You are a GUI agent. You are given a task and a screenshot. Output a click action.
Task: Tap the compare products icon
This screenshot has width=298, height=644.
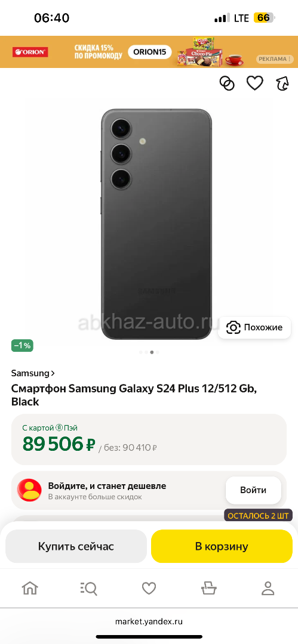226,83
